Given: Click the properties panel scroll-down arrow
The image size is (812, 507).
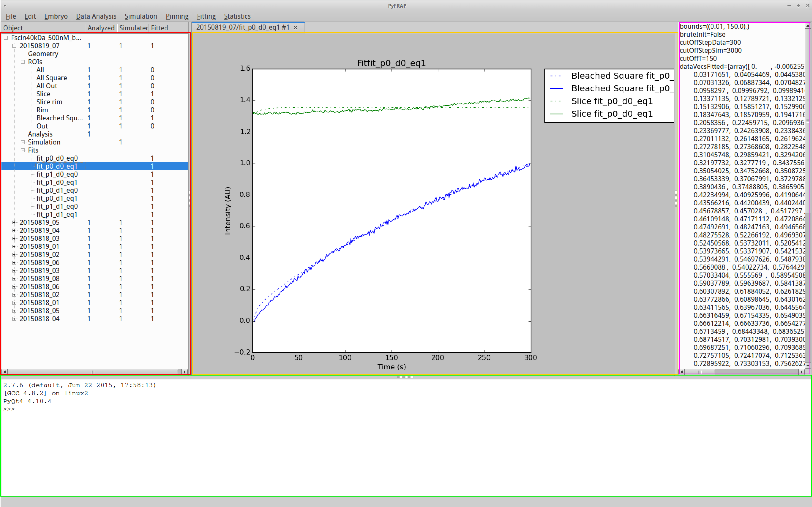Looking at the screenshot, I should tap(808, 366).
